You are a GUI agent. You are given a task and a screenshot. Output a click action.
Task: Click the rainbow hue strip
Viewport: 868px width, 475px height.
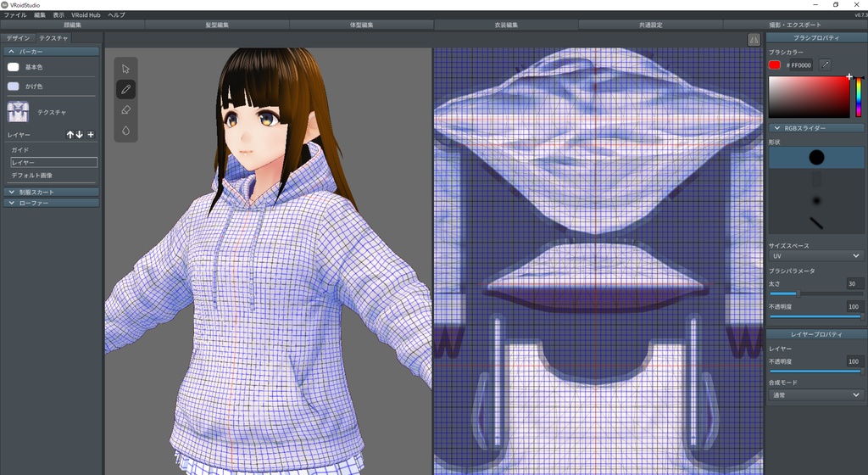point(859,97)
